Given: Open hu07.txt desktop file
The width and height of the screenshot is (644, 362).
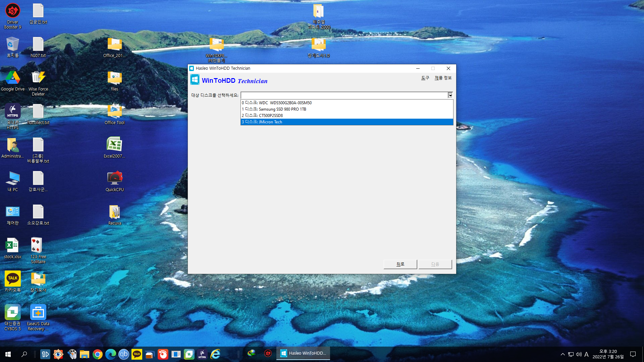Looking at the screenshot, I should pyautogui.click(x=38, y=47).
